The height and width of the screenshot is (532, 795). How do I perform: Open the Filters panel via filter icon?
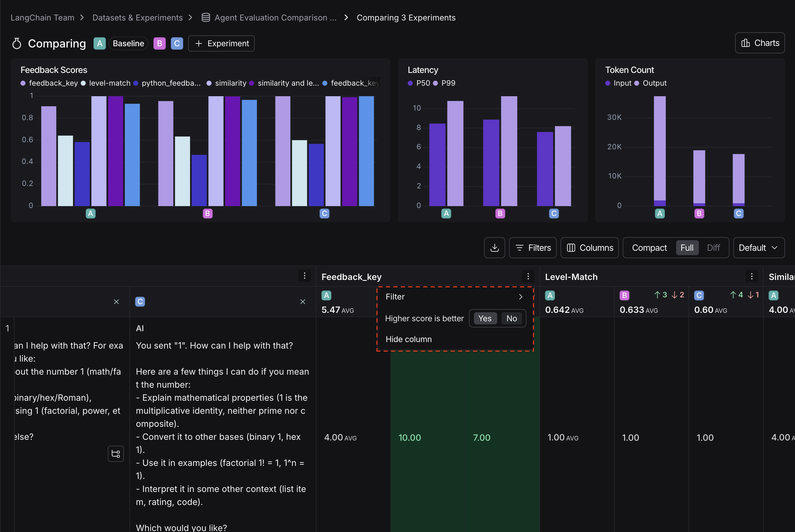532,248
